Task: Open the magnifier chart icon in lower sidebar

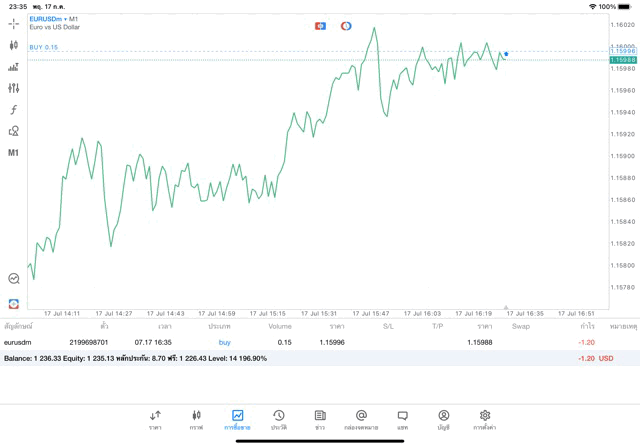Action: pos(13,279)
